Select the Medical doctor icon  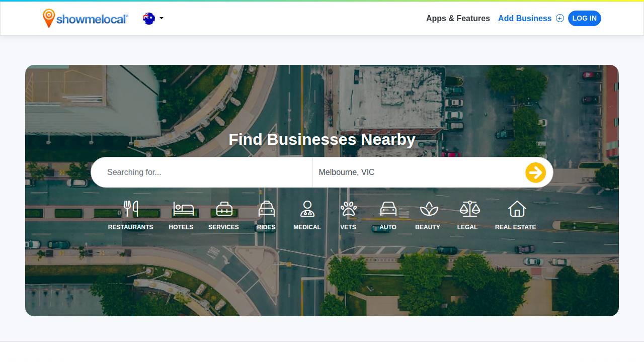(307, 209)
